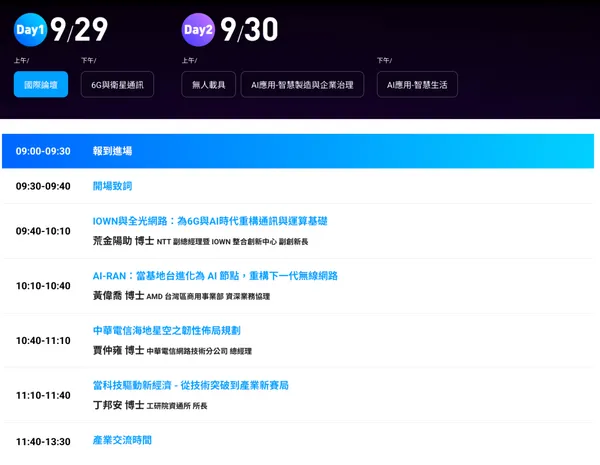
Task: Click the blue Day1 circle badge
Action: (30, 29)
